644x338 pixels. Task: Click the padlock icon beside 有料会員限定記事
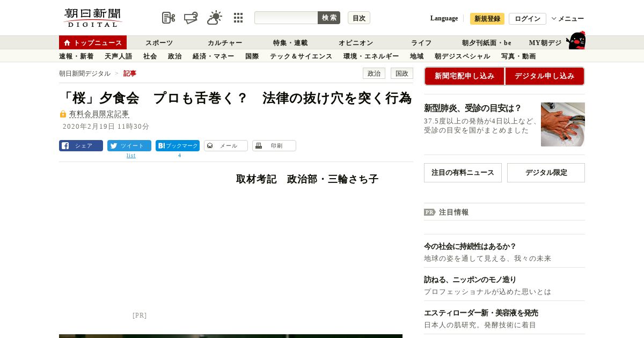coord(63,114)
